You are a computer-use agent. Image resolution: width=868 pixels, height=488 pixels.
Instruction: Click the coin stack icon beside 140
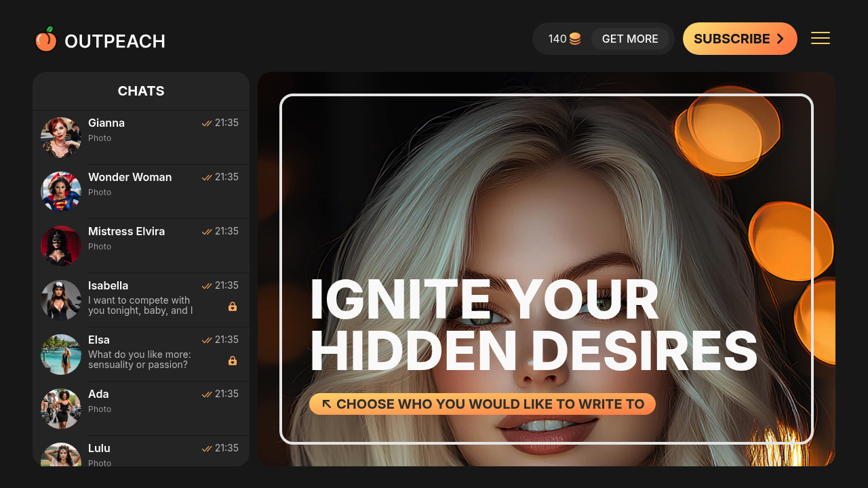pos(575,39)
